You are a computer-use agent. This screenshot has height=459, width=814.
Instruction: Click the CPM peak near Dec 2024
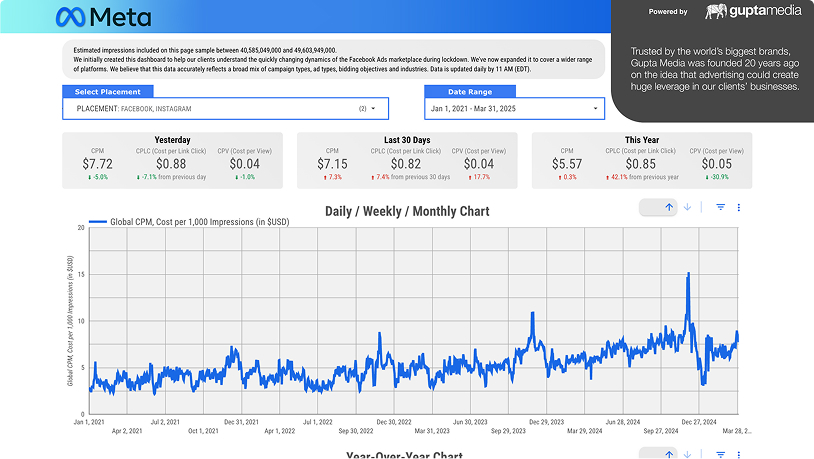tap(688, 273)
